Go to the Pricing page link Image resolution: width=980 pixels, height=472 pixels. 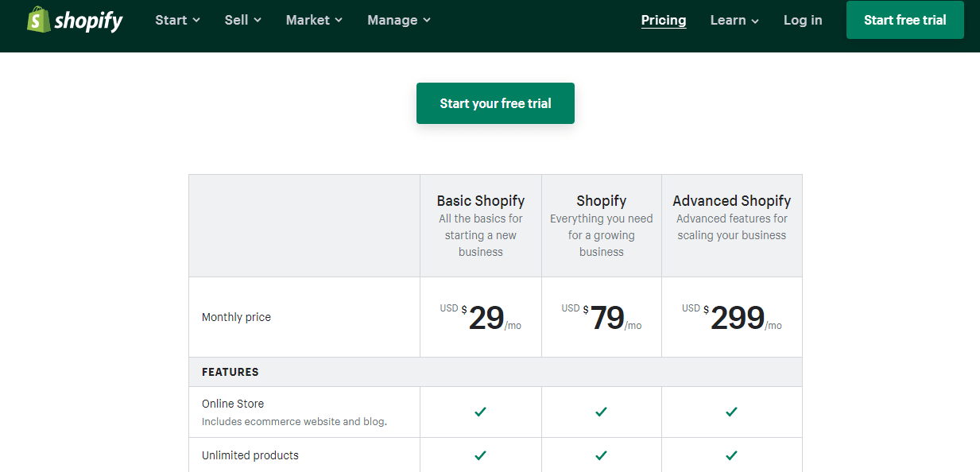point(664,20)
